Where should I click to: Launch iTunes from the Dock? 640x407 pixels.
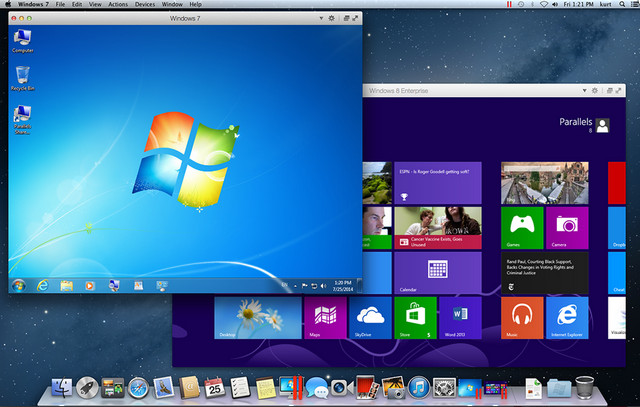[x=418, y=387]
